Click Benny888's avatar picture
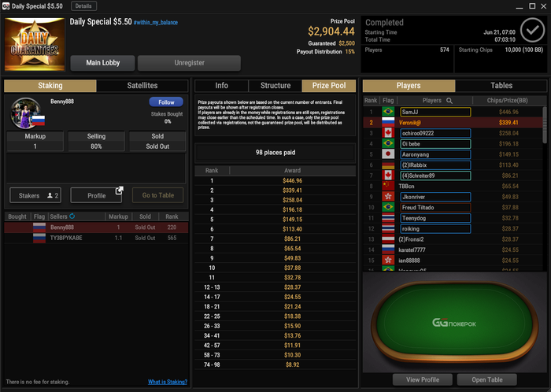The height and width of the screenshot is (392, 551). (x=26, y=113)
